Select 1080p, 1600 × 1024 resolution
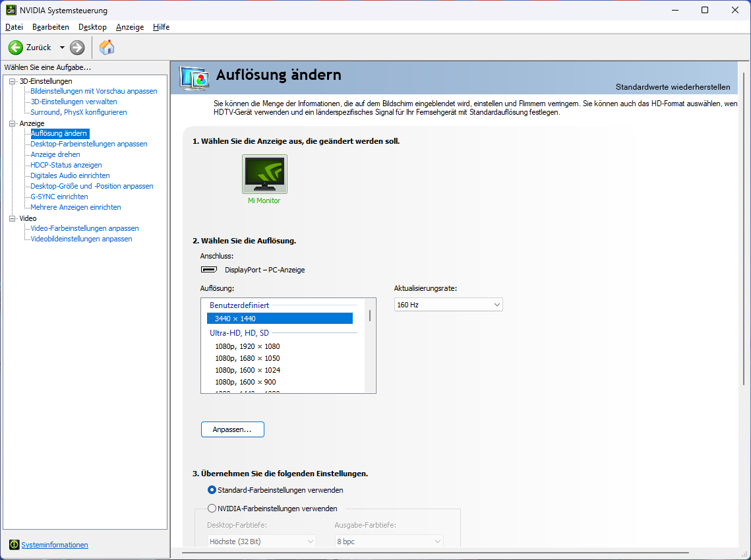 248,370
